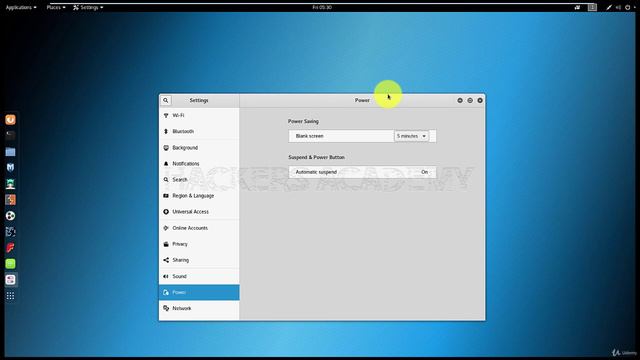Viewport: 640px width, 360px height.
Task: Open the Places menu in top bar
Action: coord(56,7)
